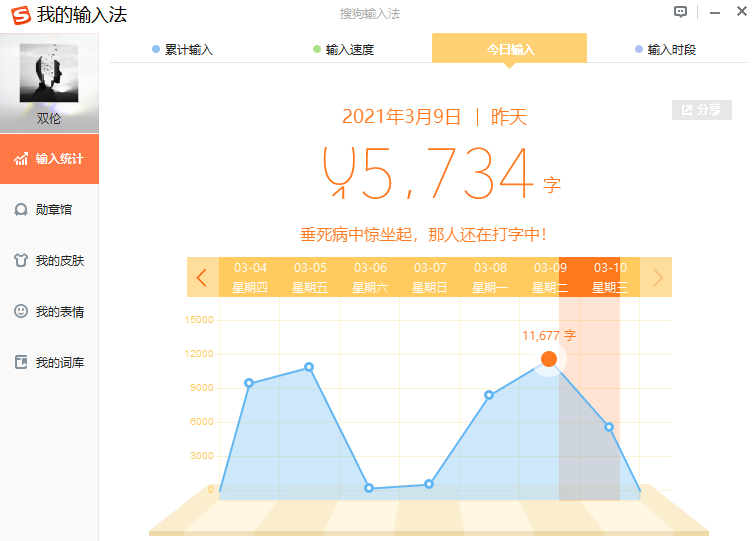Open 我的词库 in the sidebar

click(49, 362)
